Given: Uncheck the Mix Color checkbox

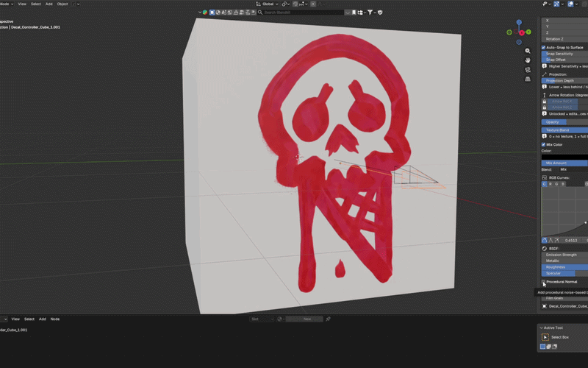Looking at the screenshot, I should tap(543, 144).
